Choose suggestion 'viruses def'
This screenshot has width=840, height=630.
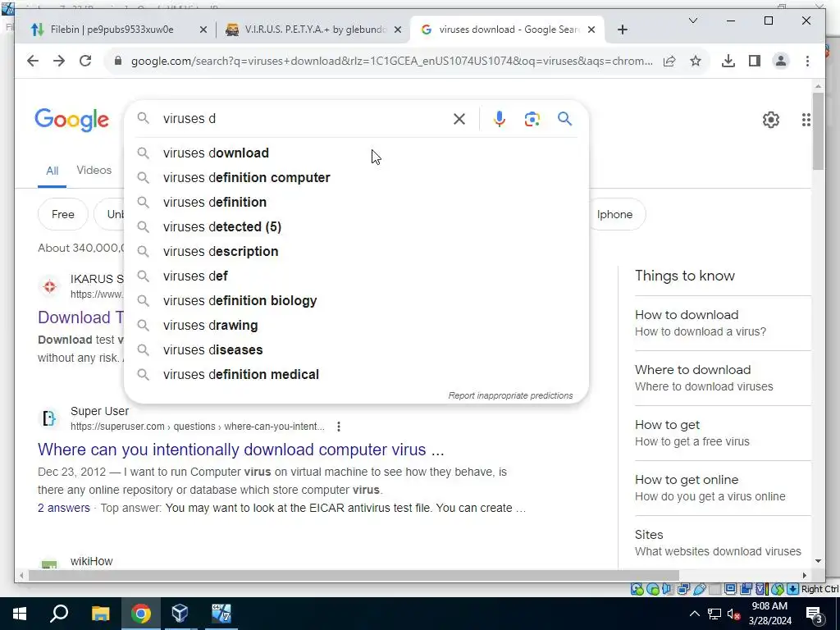tap(356, 276)
